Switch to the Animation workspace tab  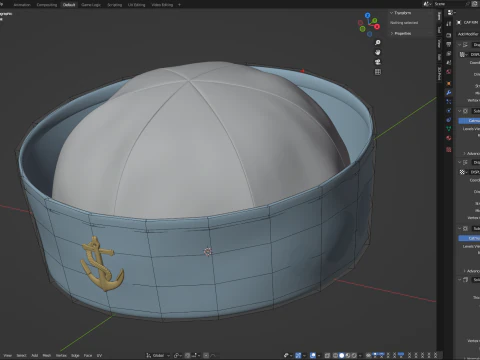(22, 5)
